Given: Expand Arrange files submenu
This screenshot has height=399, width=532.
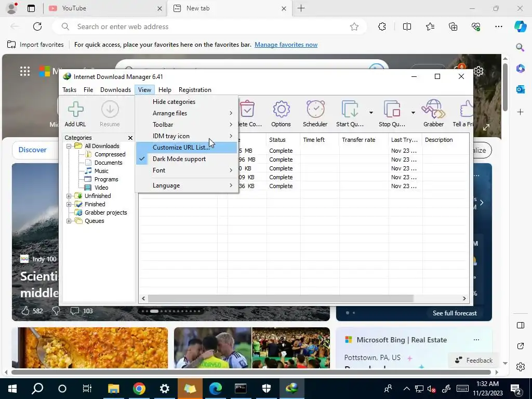Looking at the screenshot, I should 187,113.
